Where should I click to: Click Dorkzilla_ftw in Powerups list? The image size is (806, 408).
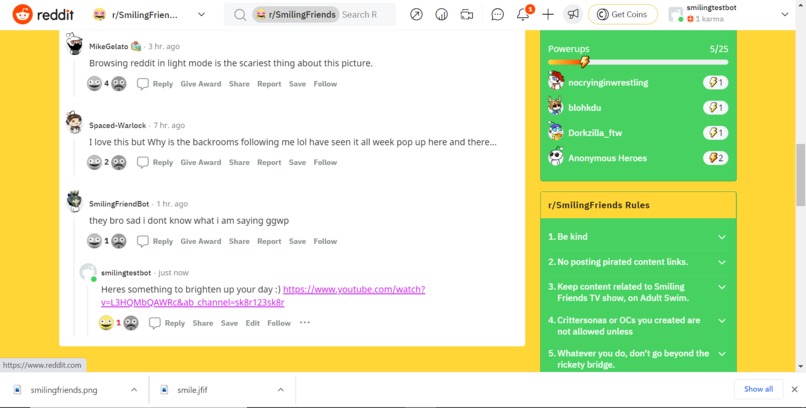[x=595, y=133]
